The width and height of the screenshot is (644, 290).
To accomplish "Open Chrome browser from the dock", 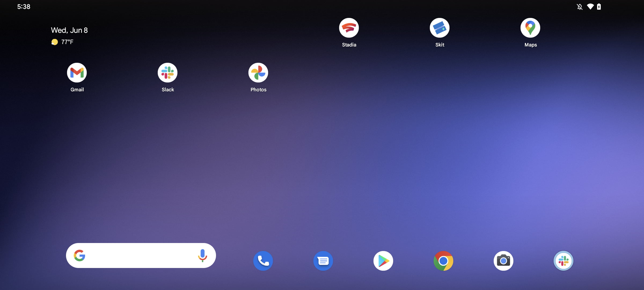I will tap(444, 260).
